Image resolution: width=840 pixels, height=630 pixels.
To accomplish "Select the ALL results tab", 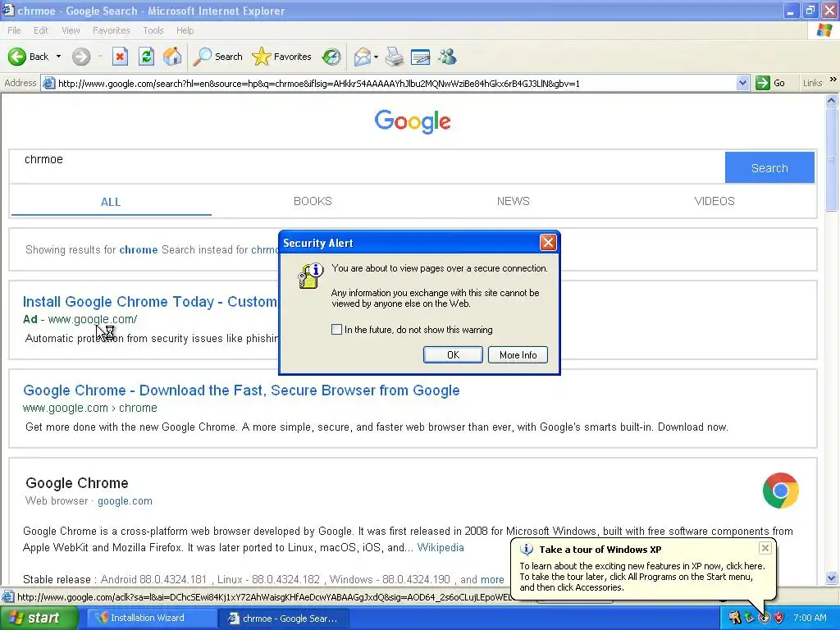I will tap(111, 202).
